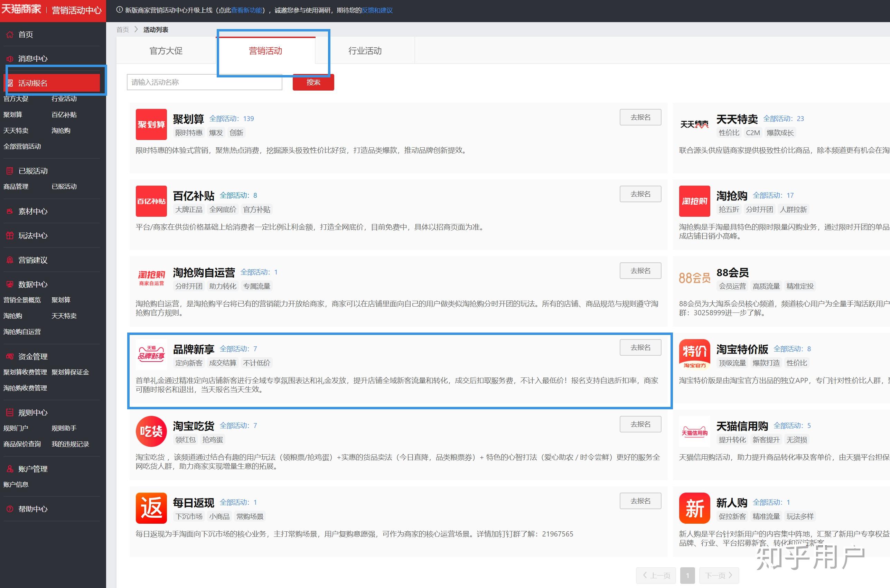This screenshot has height=588, width=890.
Task: Open the 行业活动 tab
Action: point(365,50)
